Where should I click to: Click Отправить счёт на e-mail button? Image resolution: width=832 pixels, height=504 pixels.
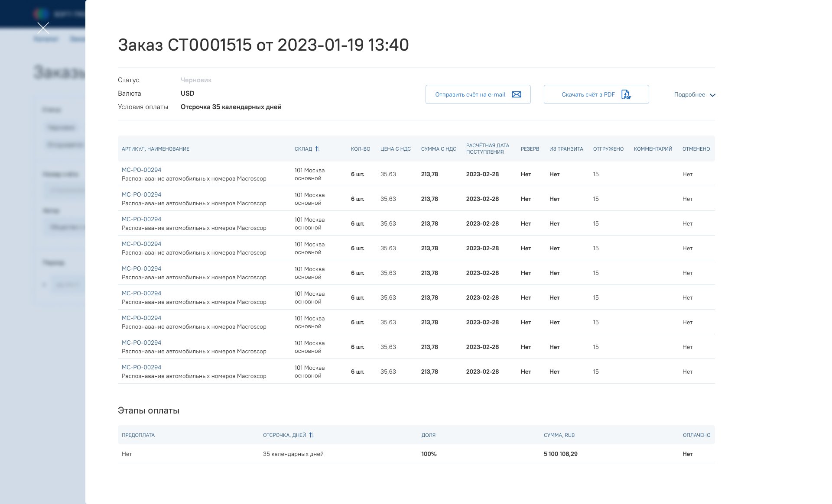point(470,94)
